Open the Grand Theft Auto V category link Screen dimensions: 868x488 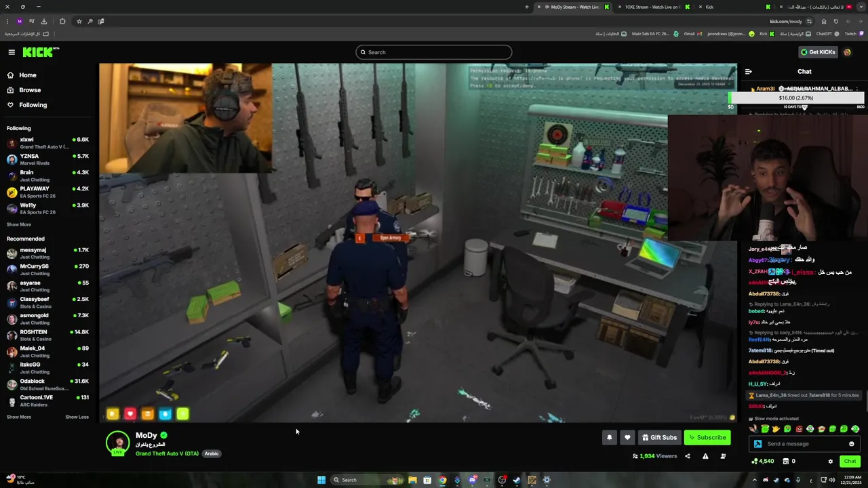tap(167, 453)
